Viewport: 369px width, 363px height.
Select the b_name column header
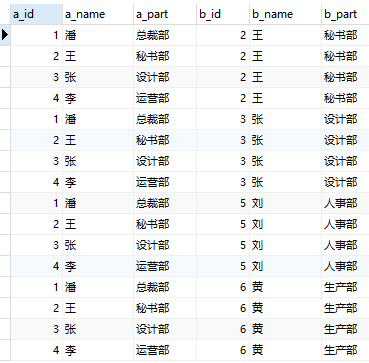click(286, 14)
